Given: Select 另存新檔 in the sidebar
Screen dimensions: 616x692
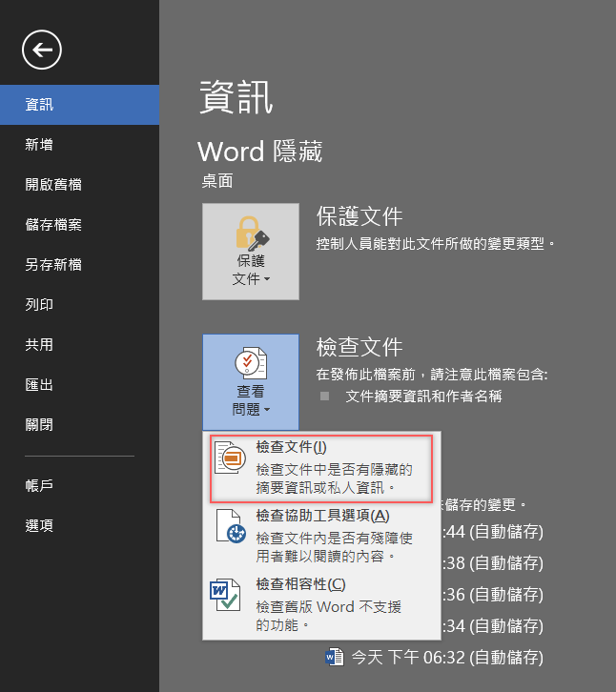Looking at the screenshot, I should pos(79,265).
